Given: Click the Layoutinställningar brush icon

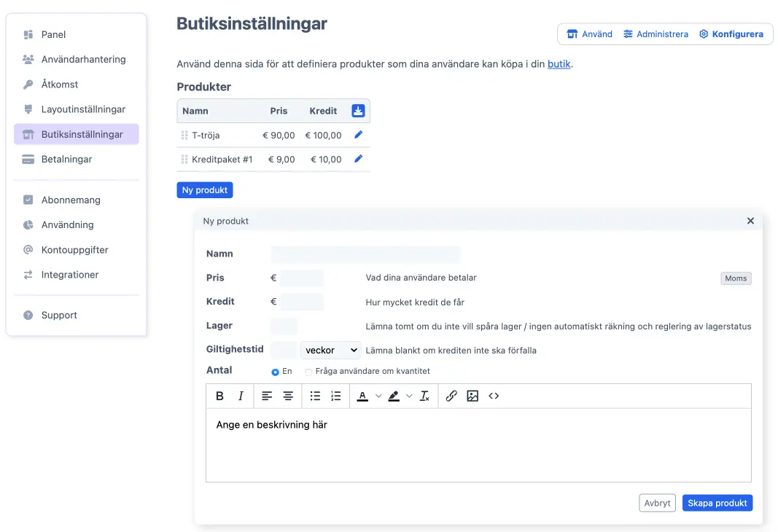Looking at the screenshot, I should (x=28, y=109).
